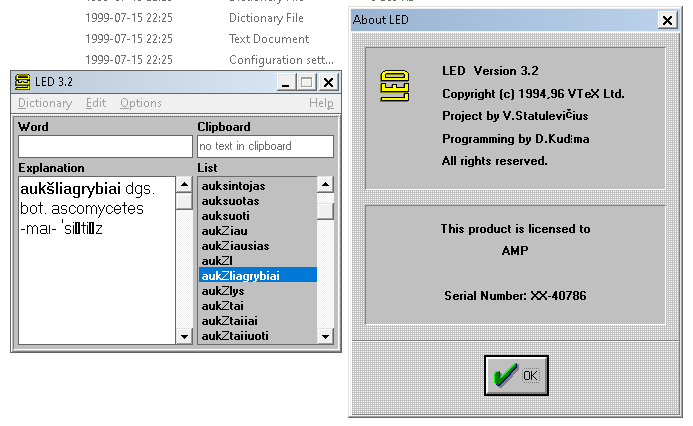Click 'Programming by D.Kudima' line
Viewport: 693px width, 426px height.
pyautogui.click(x=516, y=139)
